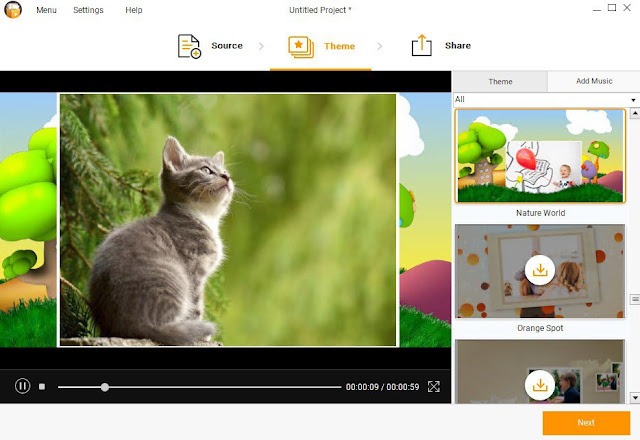Maximize the application window
Image resolution: width=640 pixels, height=440 pixels.
coord(612,7)
